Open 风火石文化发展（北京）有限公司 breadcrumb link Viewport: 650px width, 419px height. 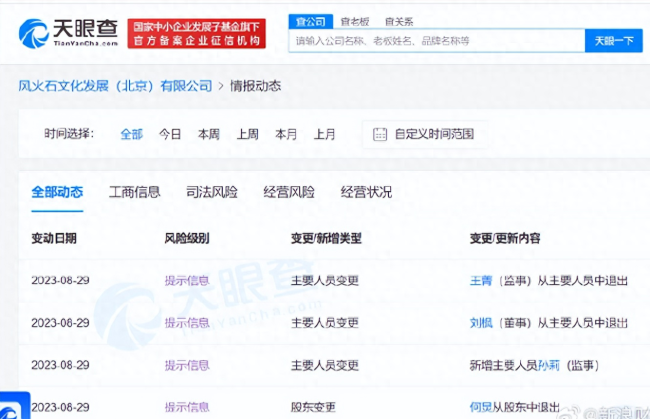tap(115, 86)
